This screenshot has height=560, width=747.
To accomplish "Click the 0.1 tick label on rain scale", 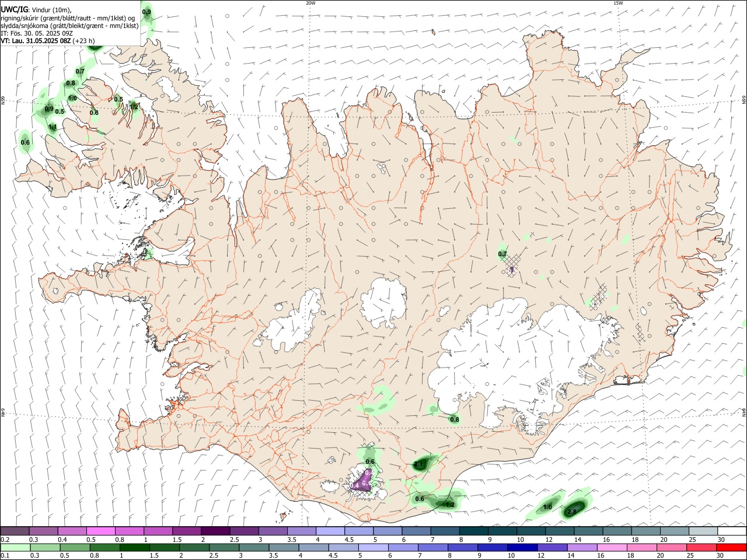I will click(x=5, y=556).
